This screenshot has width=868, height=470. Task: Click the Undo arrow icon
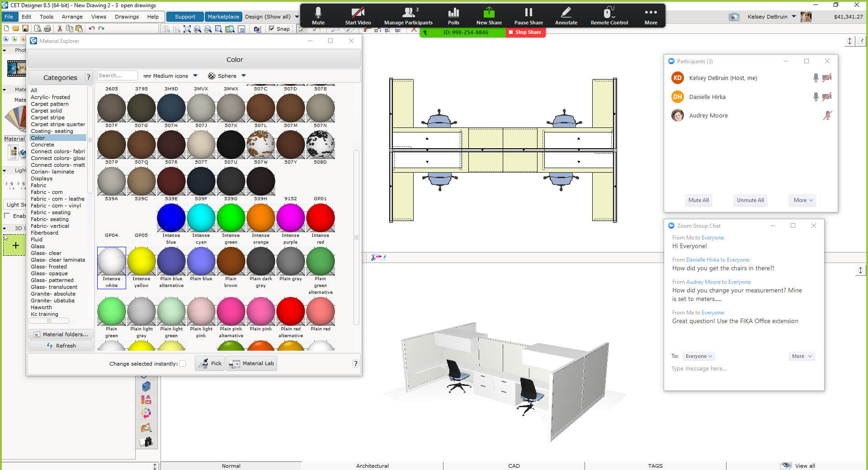pos(92,28)
